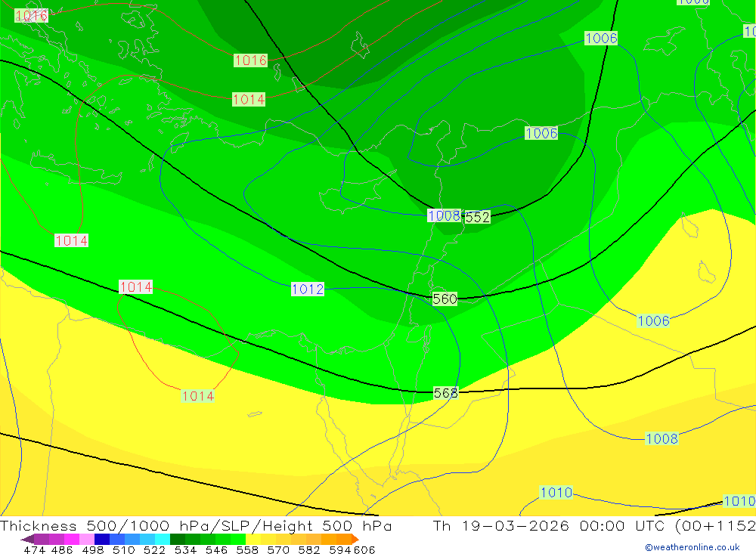Viewport: 756px width, 554px height.
Task: Click the 534 legend value
Action: point(185,549)
